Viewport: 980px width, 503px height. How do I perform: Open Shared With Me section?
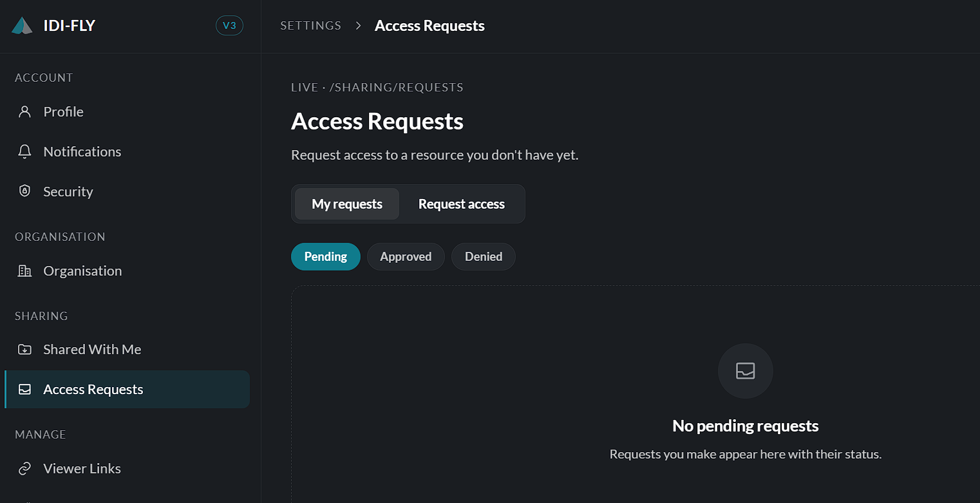coord(127,349)
